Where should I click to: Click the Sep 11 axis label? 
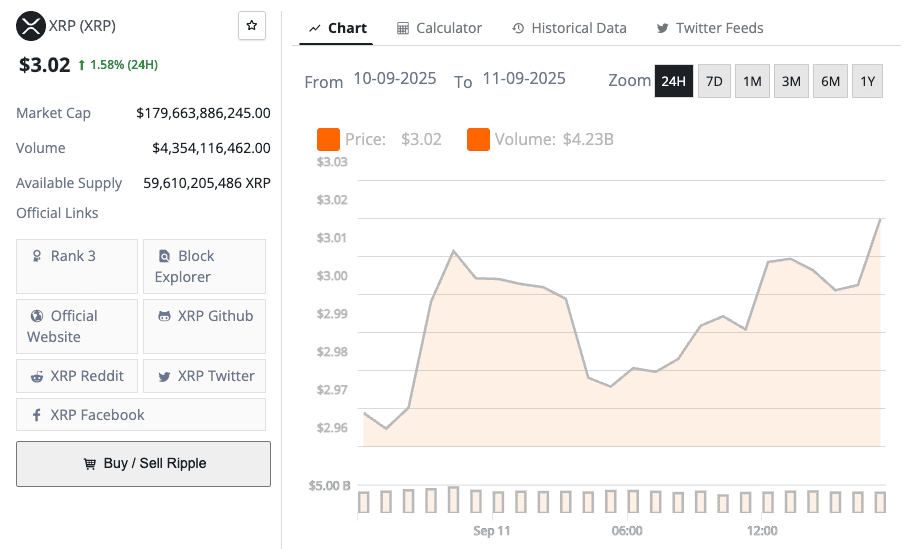[491, 531]
